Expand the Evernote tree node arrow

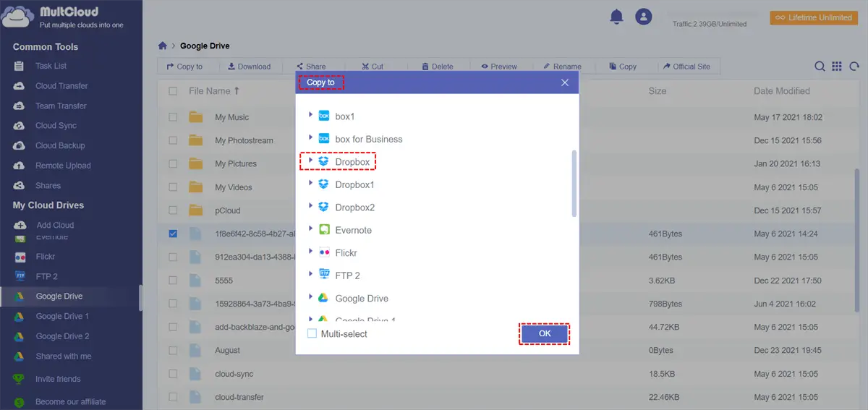(x=311, y=229)
